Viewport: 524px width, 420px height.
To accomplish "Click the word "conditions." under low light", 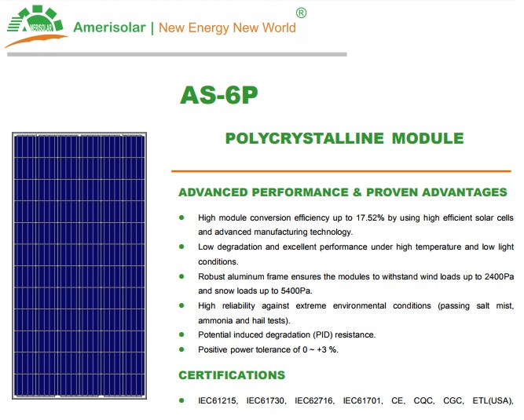I will click(x=218, y=261).
